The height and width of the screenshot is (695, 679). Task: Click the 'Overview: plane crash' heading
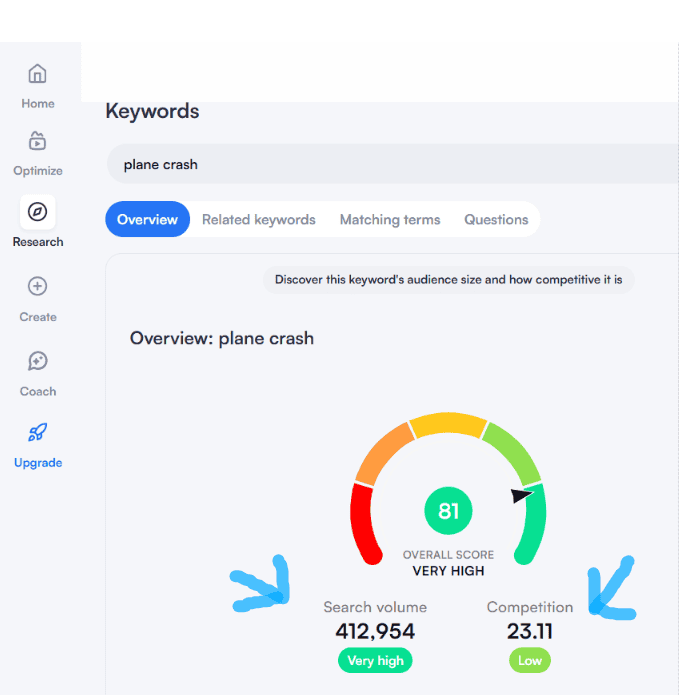(222, 338)
